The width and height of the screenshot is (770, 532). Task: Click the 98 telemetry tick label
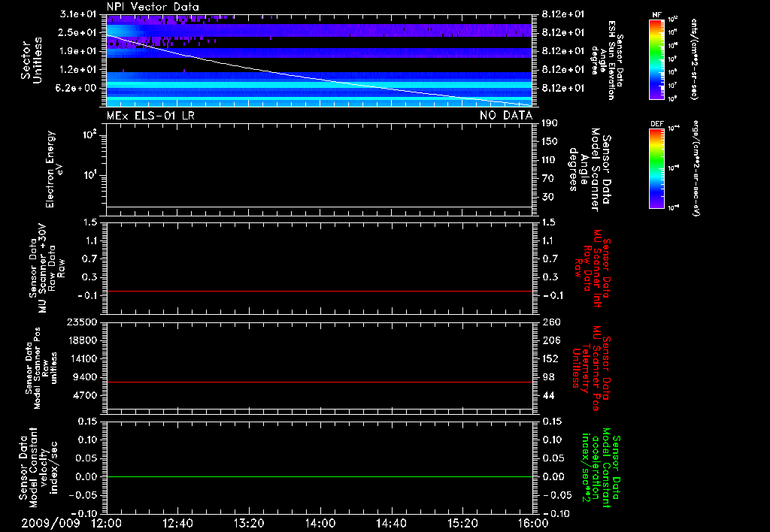(x=548, y=377)
